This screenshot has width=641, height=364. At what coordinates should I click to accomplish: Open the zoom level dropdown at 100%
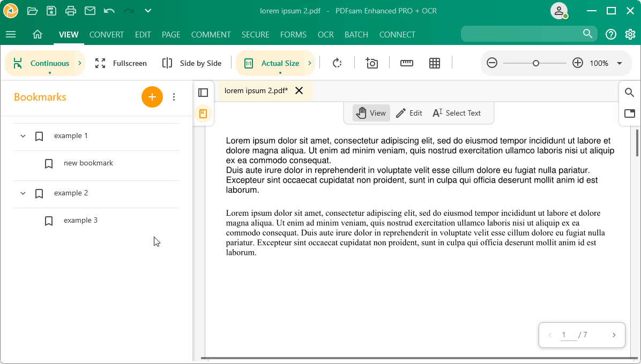coord(620,63)
